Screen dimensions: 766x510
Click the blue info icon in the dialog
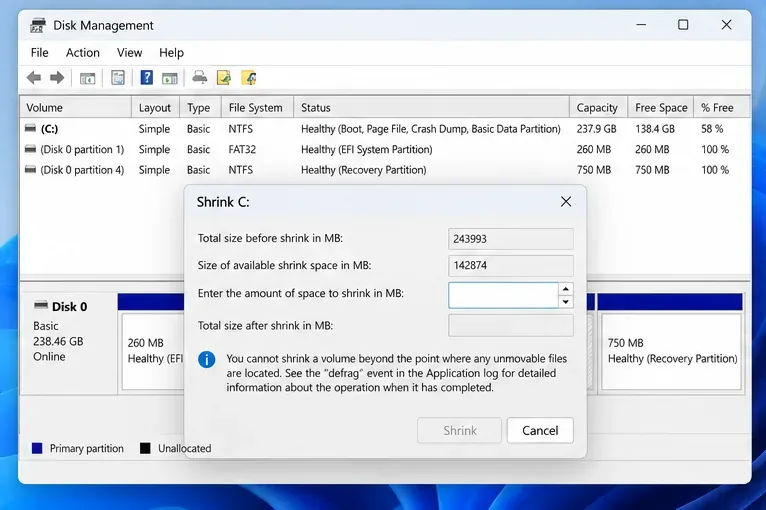click(207, 360)
